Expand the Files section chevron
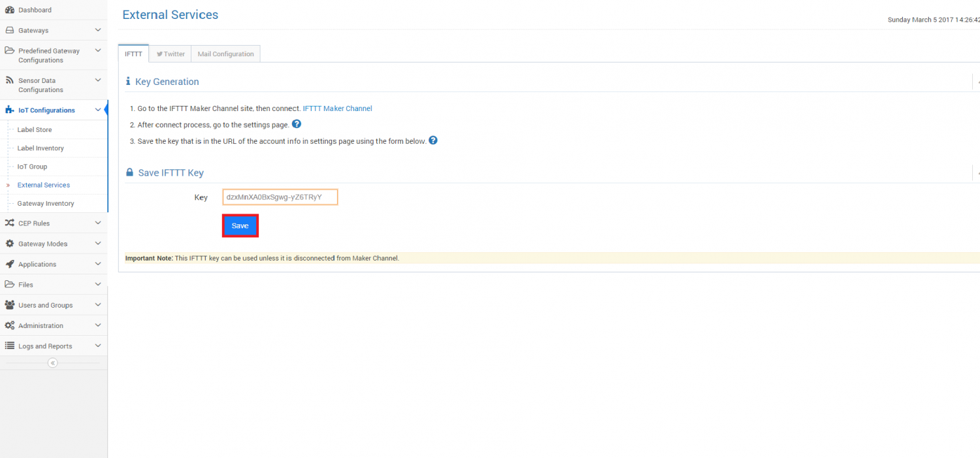Image resolution: width=980 pixels, height=458 pixels. point(98,284)
